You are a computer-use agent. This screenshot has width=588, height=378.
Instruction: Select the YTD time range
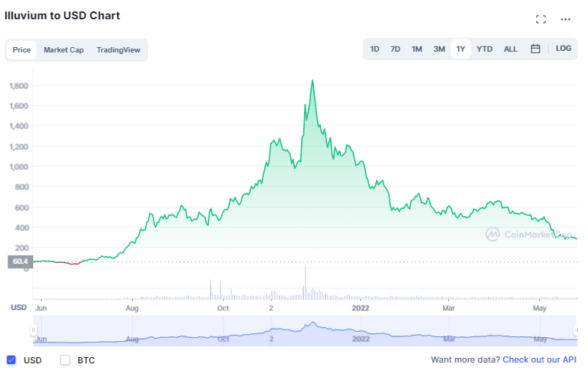coord(484,49)
